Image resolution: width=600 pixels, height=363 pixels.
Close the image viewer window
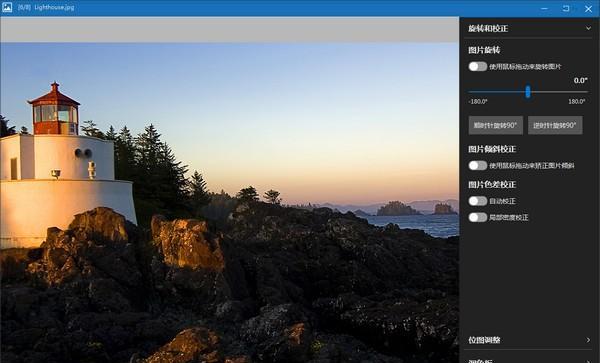(x=589, y=8)
